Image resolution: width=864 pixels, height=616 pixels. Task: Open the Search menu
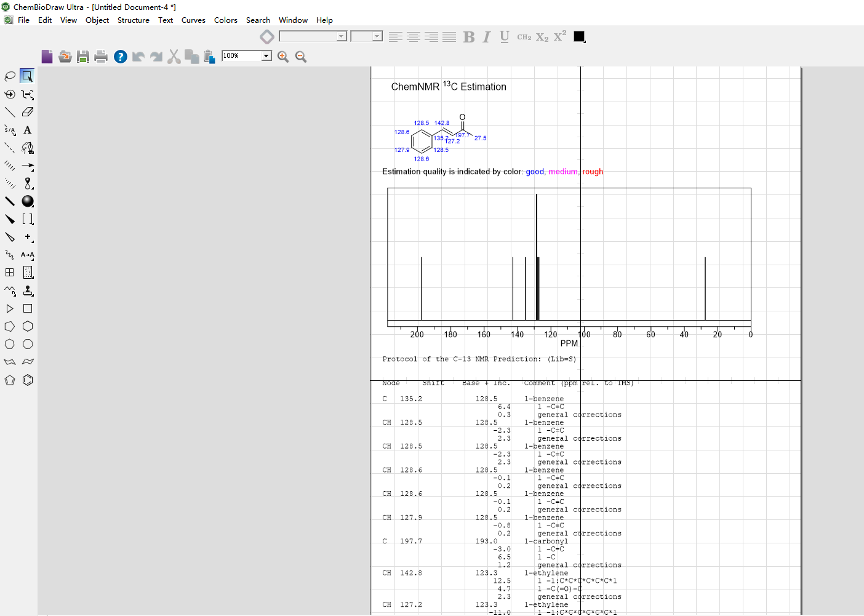[x=258, y=20]
